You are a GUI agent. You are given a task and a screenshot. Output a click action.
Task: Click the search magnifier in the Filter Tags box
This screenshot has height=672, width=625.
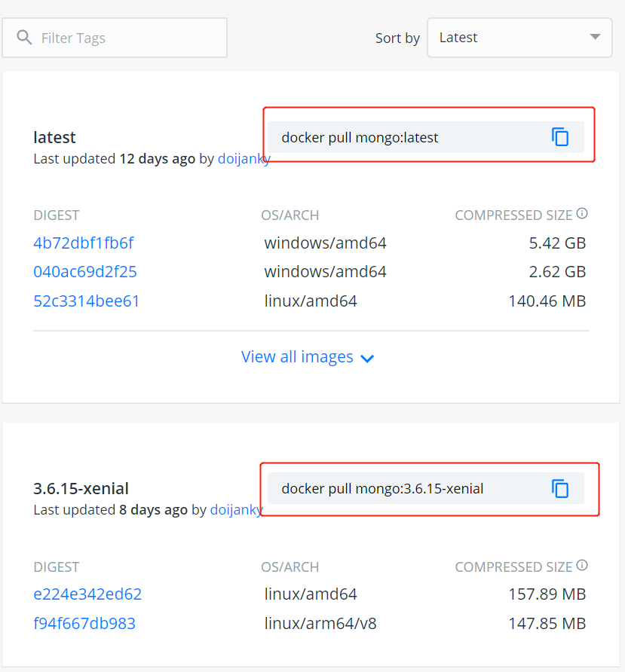(x=23, y=37)
